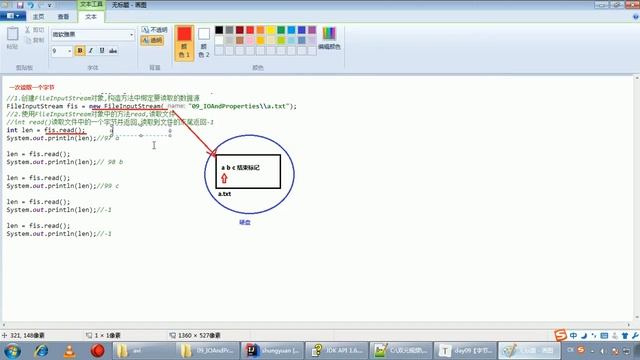Viewport: 640px width, 360px height.
Task: Pick the yellow color swatch
Action: pyautogui.click(x=271, y=30)
